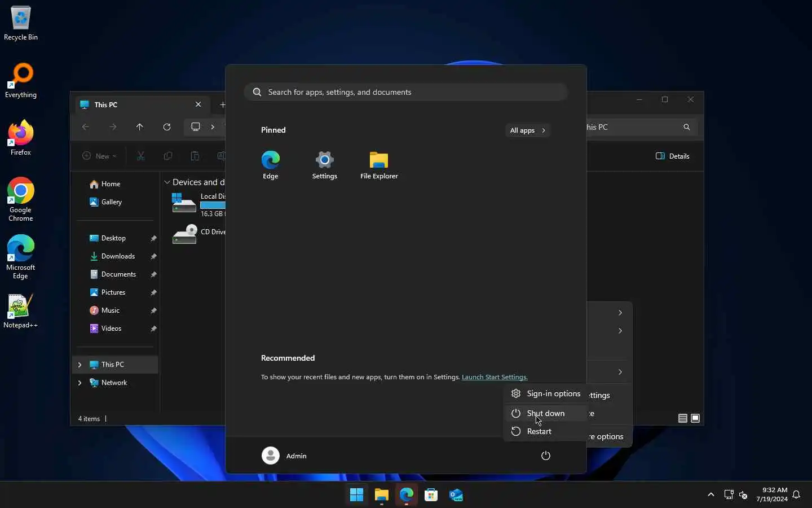Refresh the Explorer view
The image size is (812, 508).
click(167, 127)
